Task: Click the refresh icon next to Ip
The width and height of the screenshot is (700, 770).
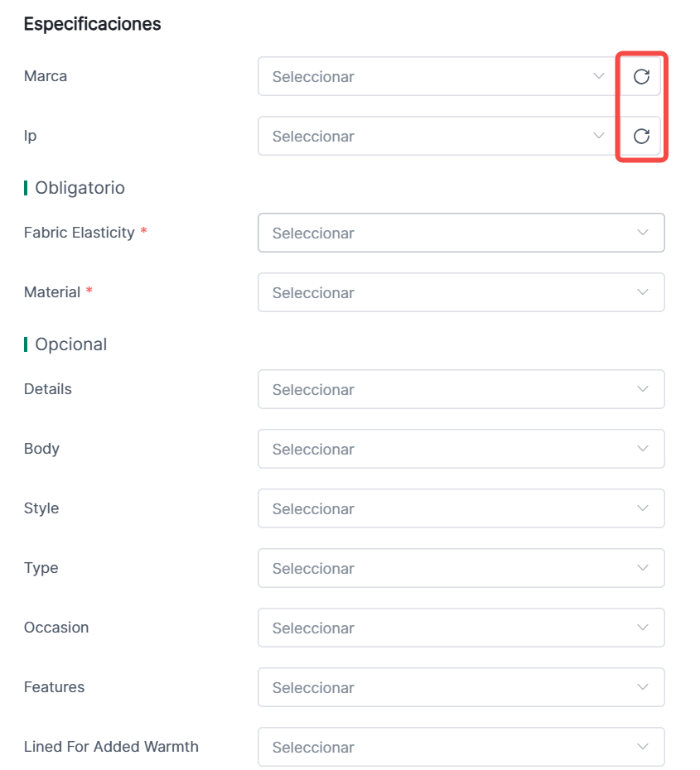Action: (x=640, y=137)
